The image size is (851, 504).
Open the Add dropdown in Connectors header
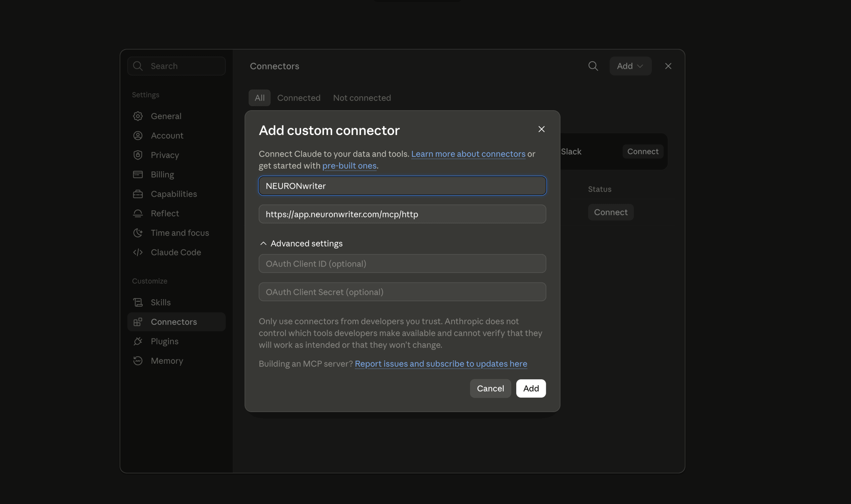(631, 66)
